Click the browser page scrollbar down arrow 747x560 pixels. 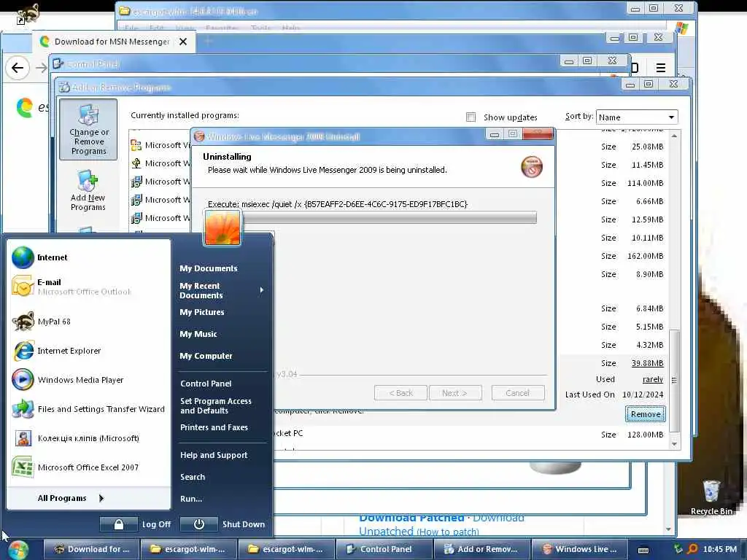668,529
